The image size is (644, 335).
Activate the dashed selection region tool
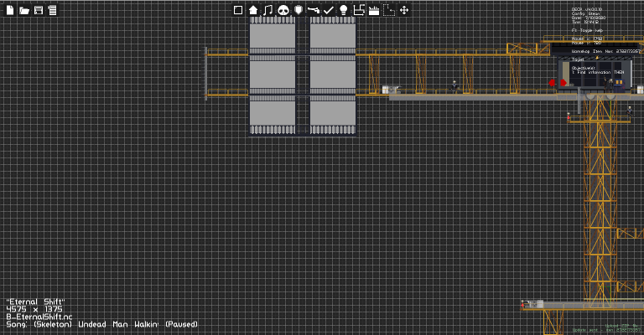(389, 10)
